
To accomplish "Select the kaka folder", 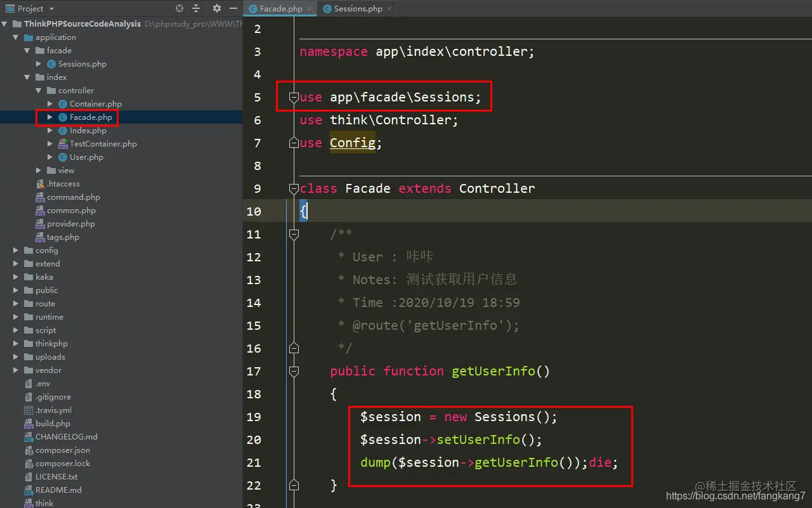I will (x=44, y=277).
